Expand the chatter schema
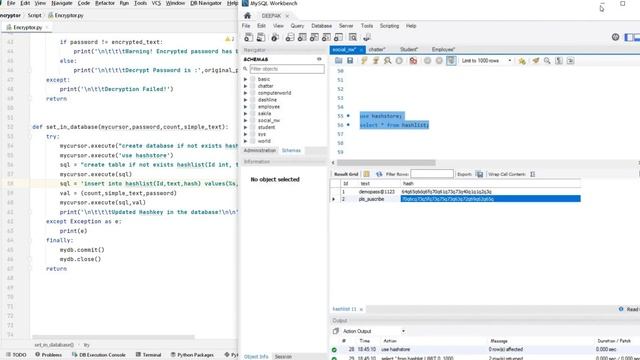Viewport: 640px width, 360px height. tap(246, 86)
